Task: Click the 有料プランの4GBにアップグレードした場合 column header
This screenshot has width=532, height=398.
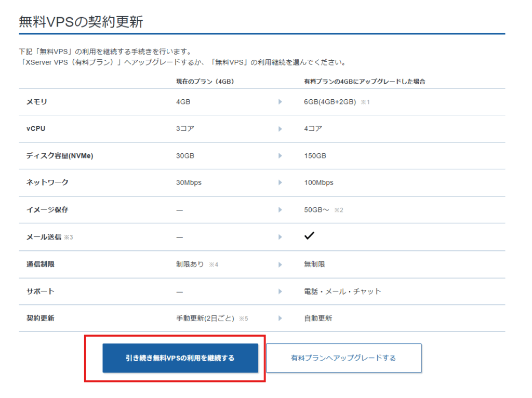Action: tap(365, 82)
